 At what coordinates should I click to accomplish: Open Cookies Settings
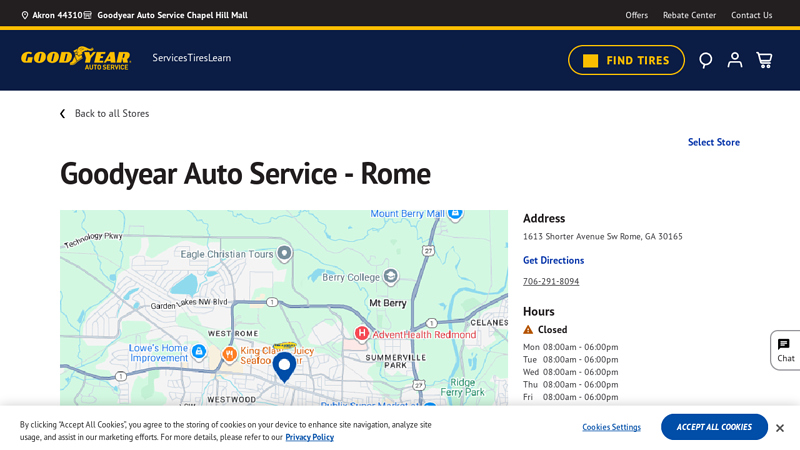click(x=611, y=427)
